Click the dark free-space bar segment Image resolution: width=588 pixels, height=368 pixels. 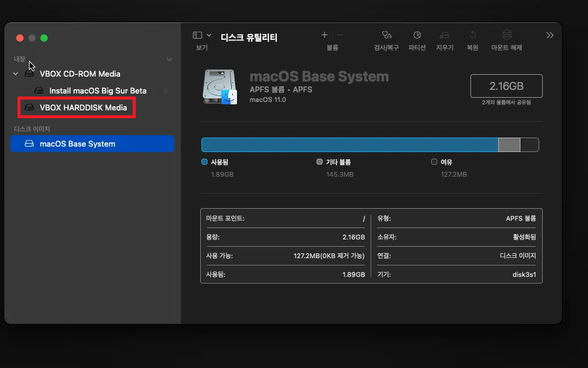point(530,145)
